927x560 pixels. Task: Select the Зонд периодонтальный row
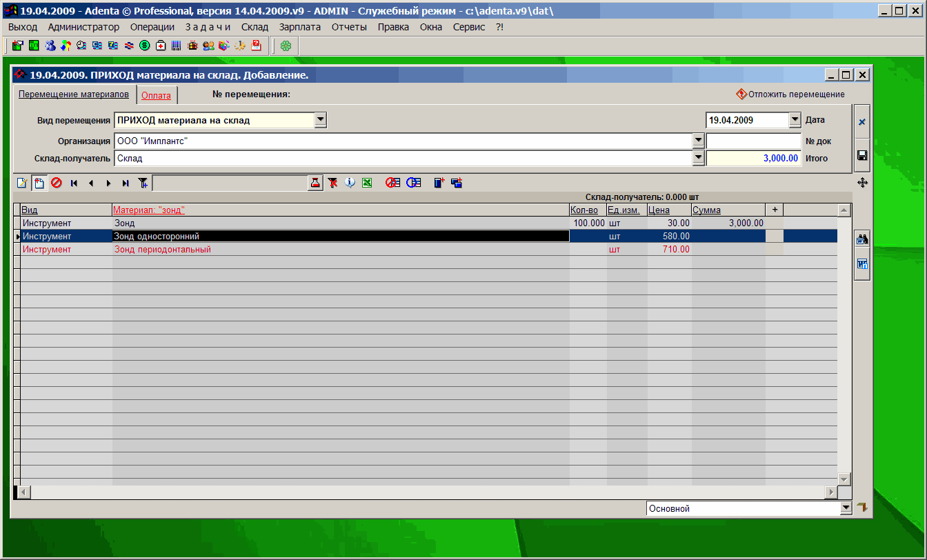[162, 250]
